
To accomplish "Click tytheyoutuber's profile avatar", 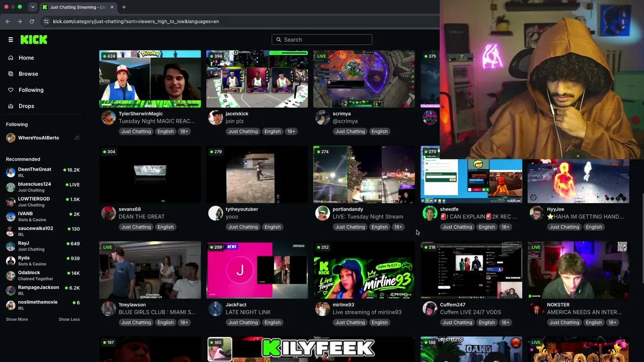I will coord(215,213).
